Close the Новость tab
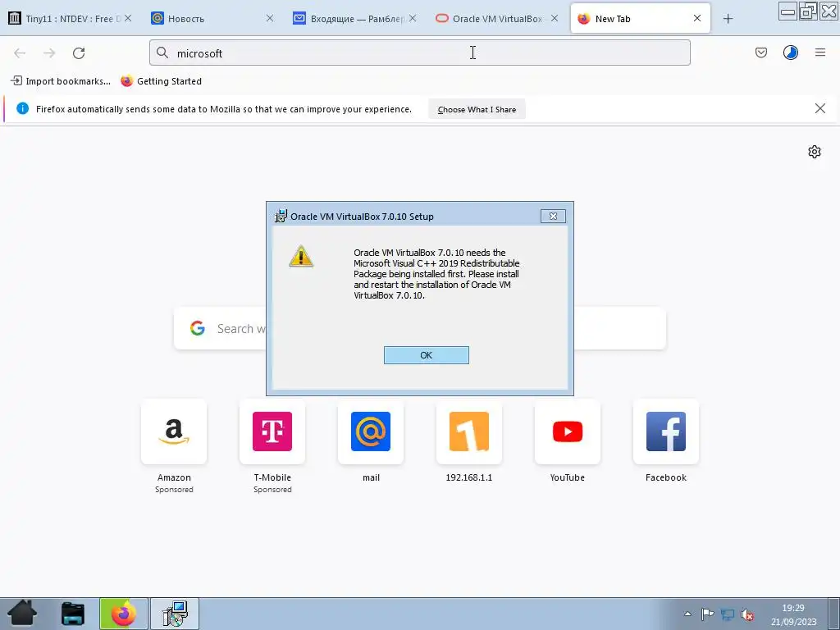The height and width of the screenshot is (630, 840). tap(269, 18)
